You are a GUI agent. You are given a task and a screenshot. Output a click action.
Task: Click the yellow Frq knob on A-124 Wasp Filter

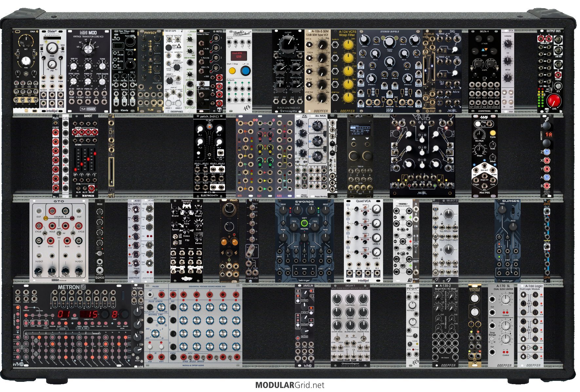click(x=348, y=58)
